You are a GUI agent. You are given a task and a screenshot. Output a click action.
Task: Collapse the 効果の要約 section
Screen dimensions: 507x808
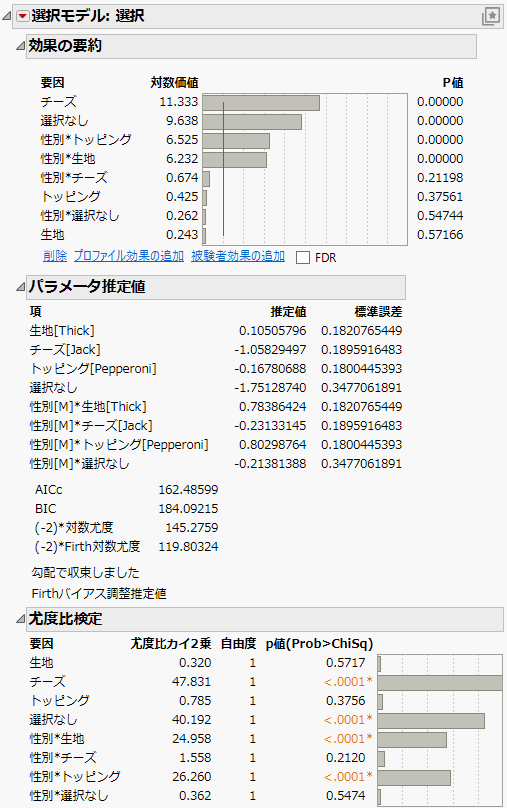pyautogui.click(x=20, y=46)
